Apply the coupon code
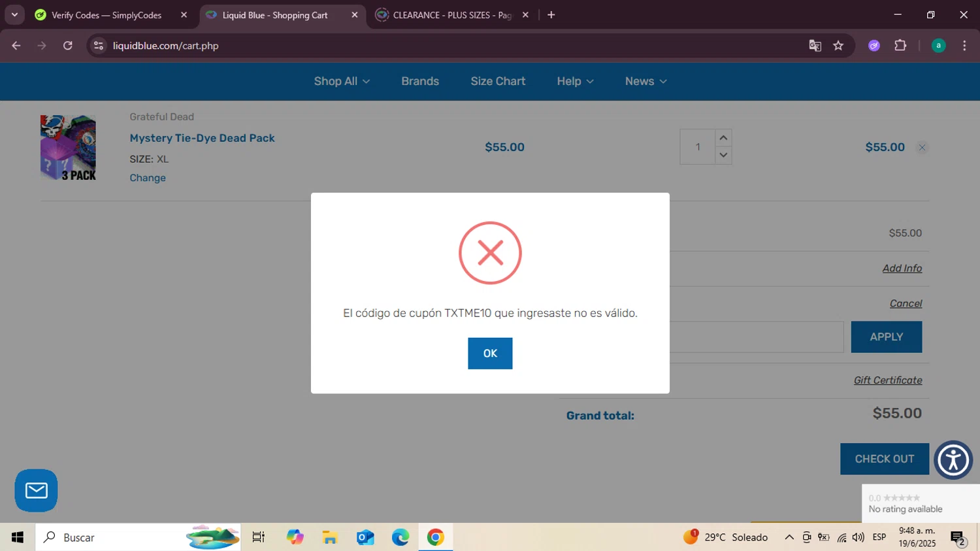The height and width of the screenshot is (551, 980). pos(887,337)
